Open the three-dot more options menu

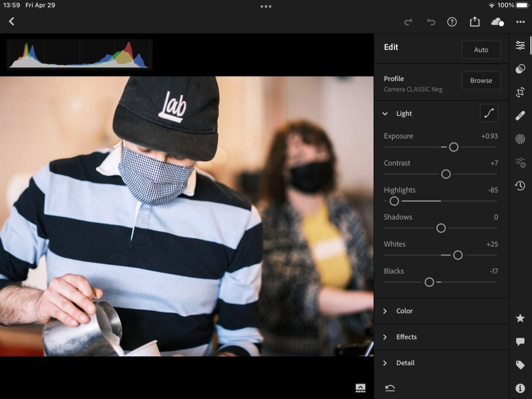click(520, 22)
